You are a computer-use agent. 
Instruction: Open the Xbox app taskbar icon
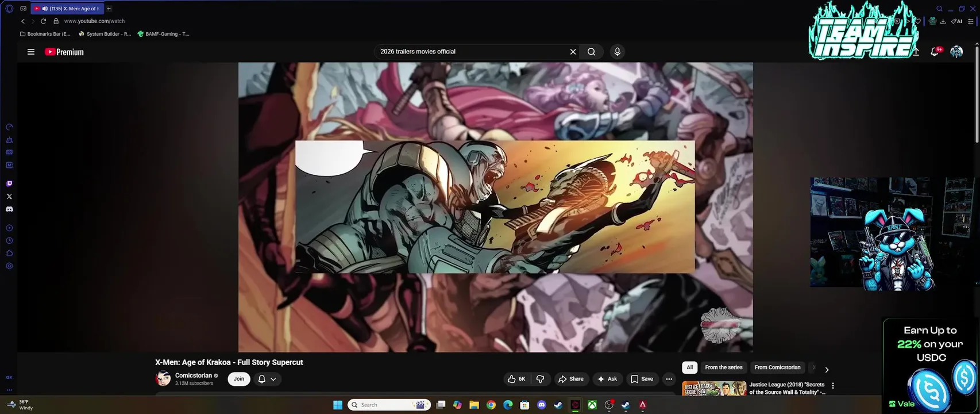(x=592, y=405)
